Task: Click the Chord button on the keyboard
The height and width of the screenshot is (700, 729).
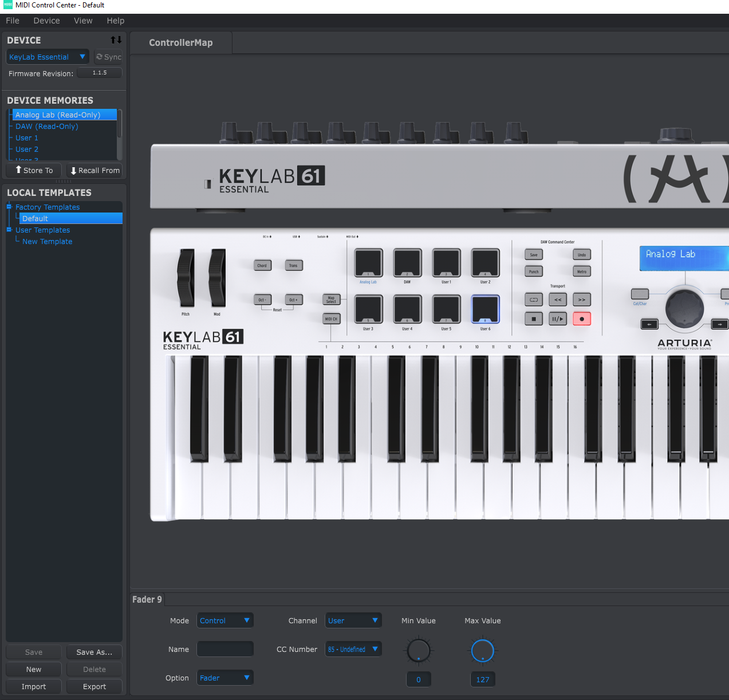Action: [x=262, y=265]
